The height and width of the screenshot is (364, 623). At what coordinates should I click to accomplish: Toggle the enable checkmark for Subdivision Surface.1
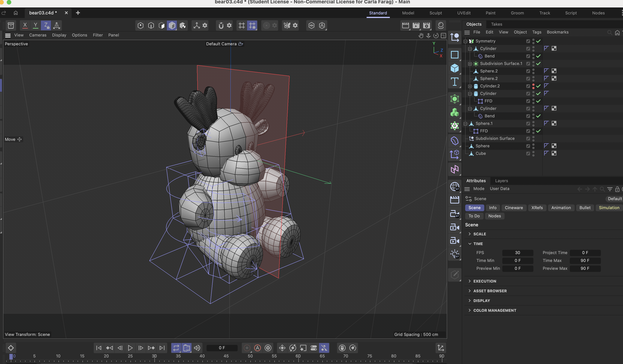538,63
